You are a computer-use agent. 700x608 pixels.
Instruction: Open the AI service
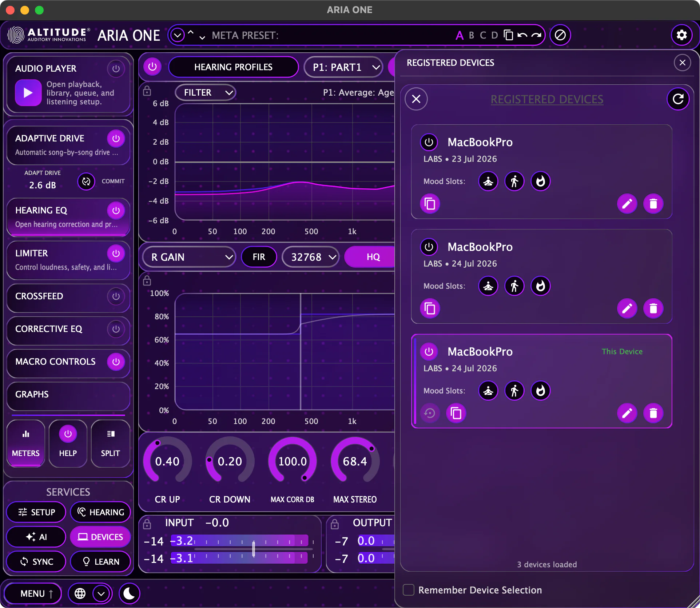[x=36, y=537]
